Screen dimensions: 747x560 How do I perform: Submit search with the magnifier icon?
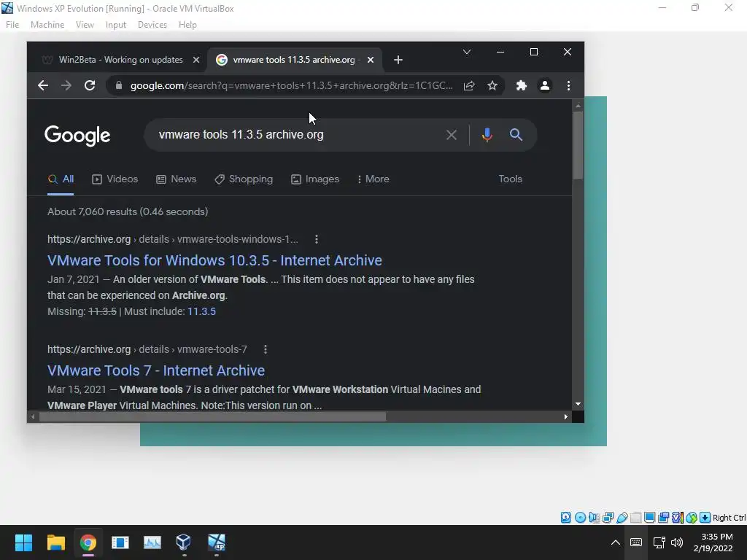(x=516, y=135)
